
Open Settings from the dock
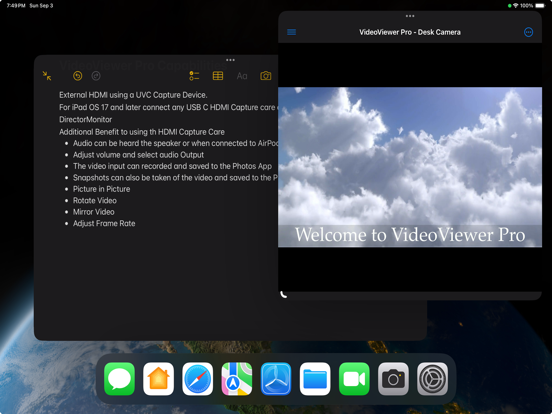tap(432, 379)
